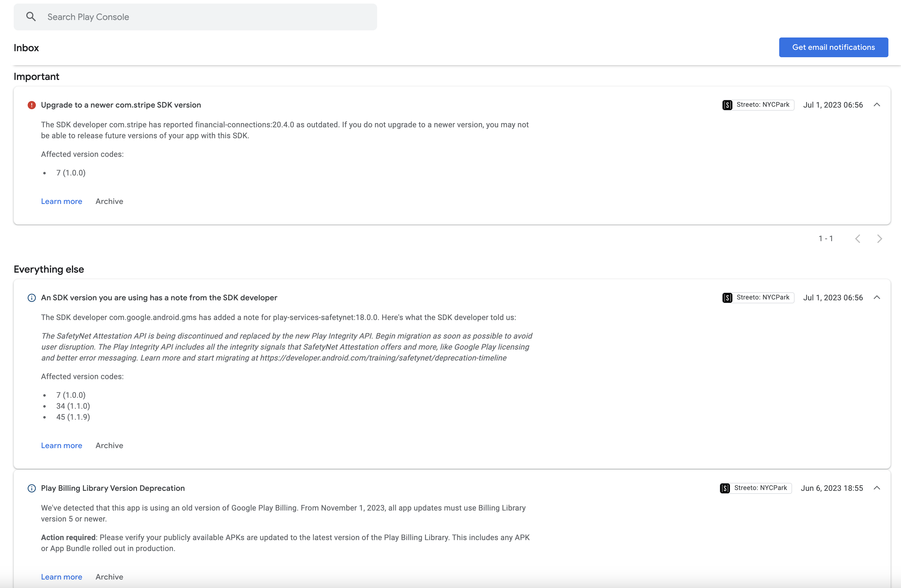
Task: Archive the Play Billing Library message
Action: point(109,577)
